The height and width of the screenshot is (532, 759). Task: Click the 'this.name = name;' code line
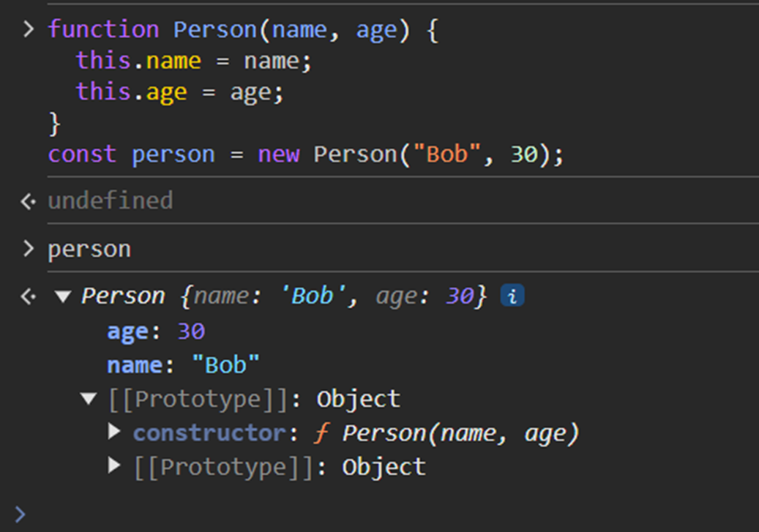coord(194,61)
